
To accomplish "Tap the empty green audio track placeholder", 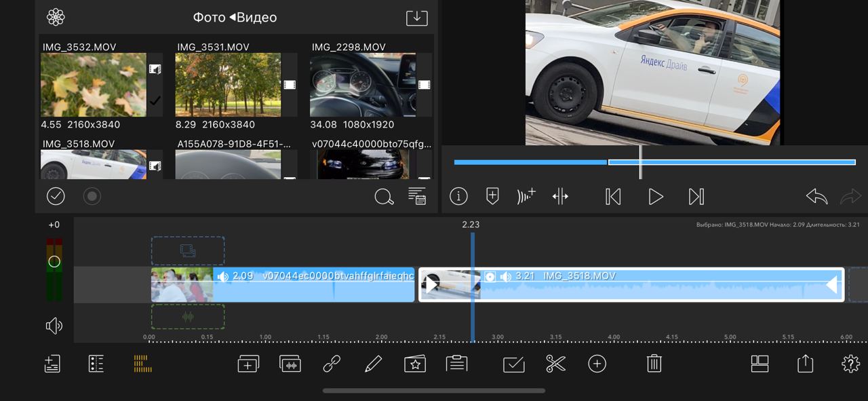I will point(188,316).
